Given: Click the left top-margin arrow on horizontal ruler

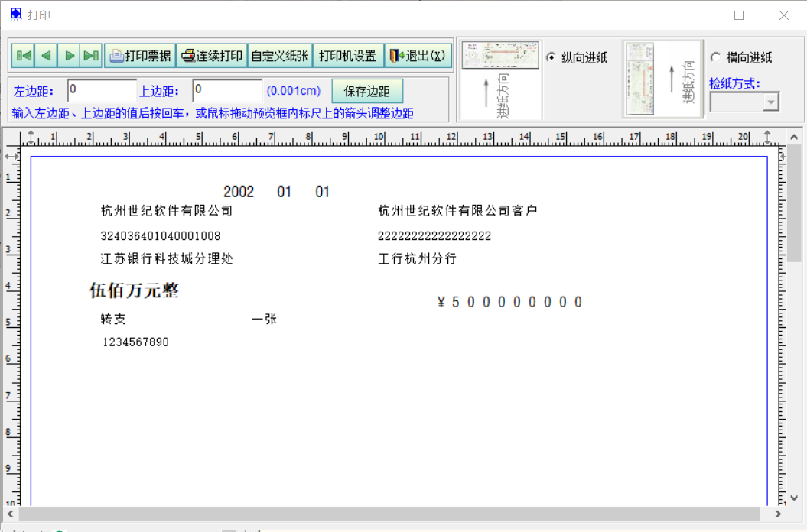Looking at the screenshot, I should [x=31, y=137].
